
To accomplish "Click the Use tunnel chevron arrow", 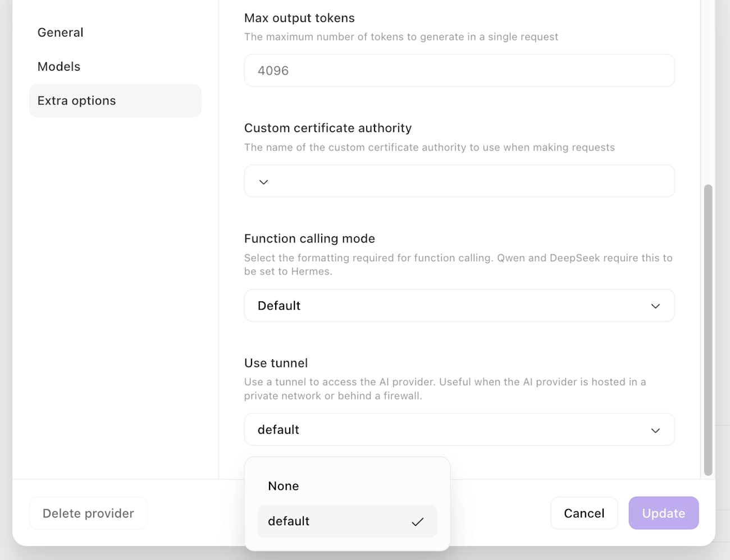I will [655, 430].
